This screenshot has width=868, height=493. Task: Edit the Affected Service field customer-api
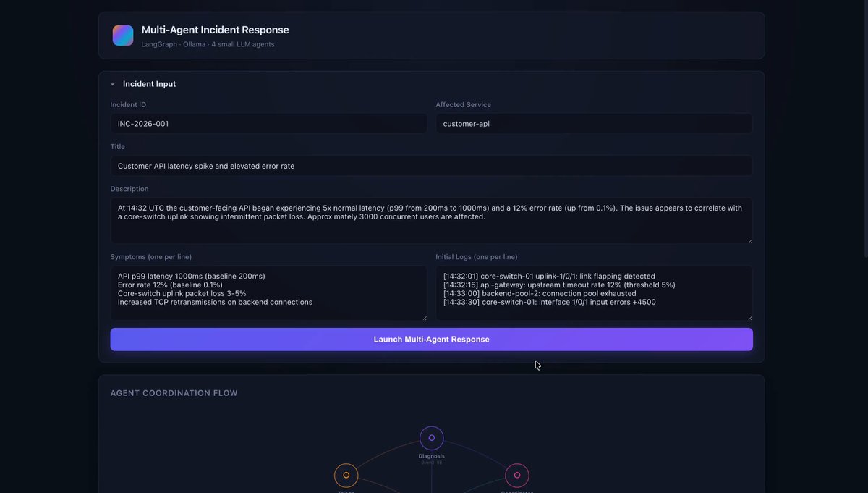click(594, 124)
